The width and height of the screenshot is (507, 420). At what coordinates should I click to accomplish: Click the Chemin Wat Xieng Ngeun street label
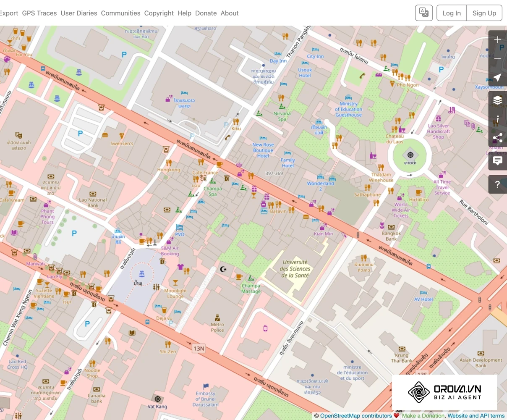click(x=18, y=318)
